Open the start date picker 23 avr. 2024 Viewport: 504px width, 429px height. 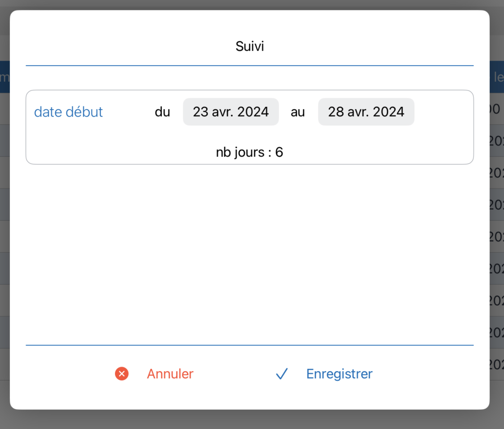click(x=231, y=112)
